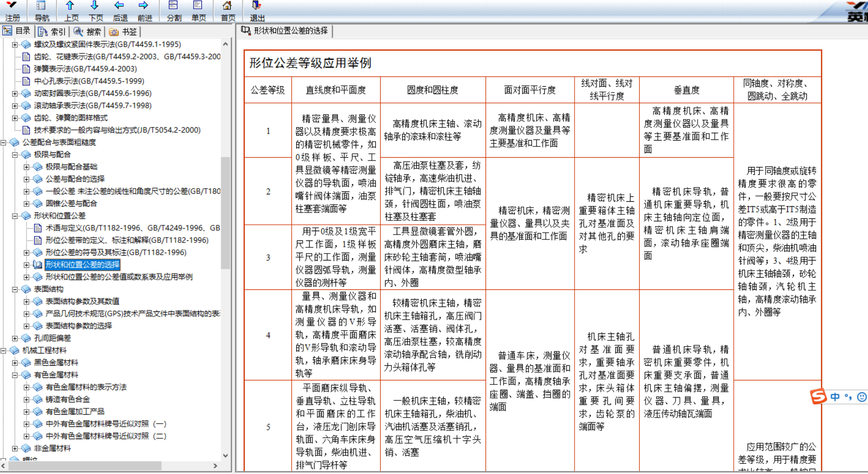Open 中心孔表示法(GB/T4459.5-1999) entry

(89, 81)
